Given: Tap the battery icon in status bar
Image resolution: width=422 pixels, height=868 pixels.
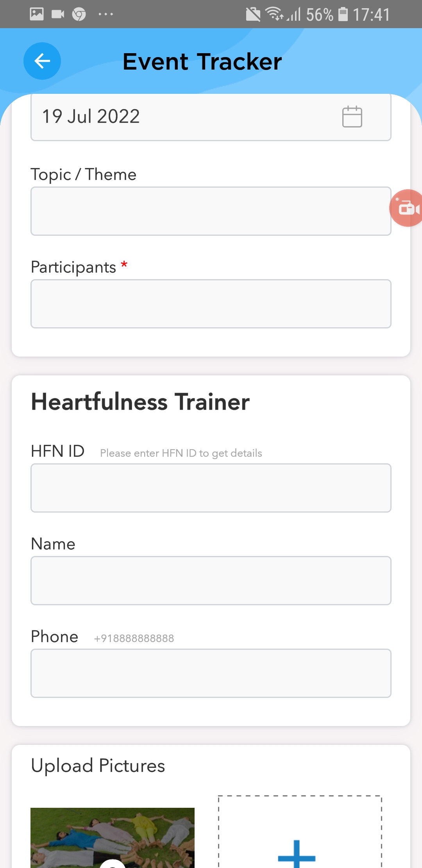Looking at the screenshot, I should [x=343, y=14].
